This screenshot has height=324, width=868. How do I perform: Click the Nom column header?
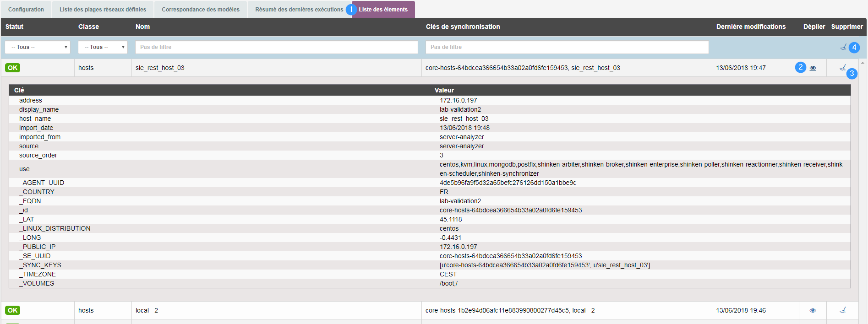tap(142, 27)
